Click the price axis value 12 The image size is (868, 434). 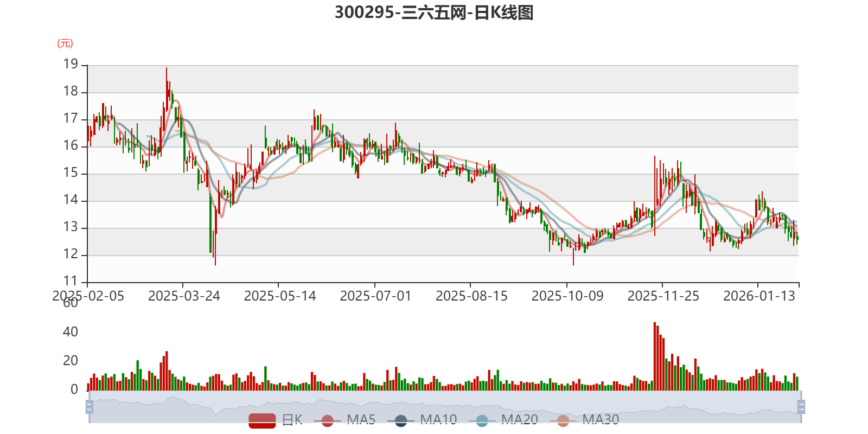pos(71,254)
